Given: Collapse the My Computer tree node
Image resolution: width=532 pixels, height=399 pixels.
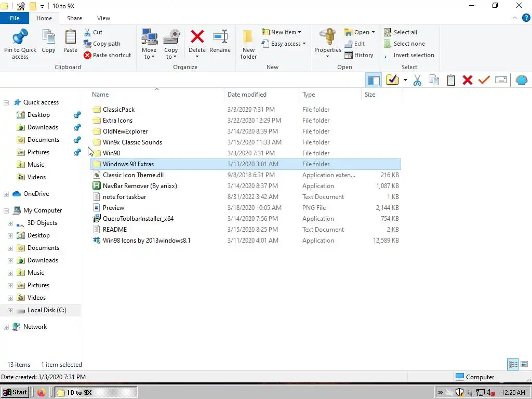Looking at the screenshot, I should (x=6, y=211).
